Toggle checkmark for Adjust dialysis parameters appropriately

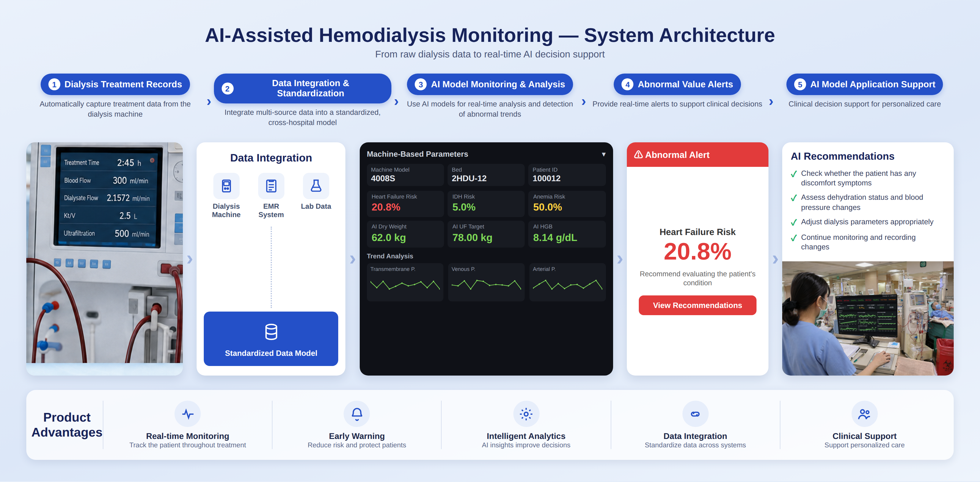click(794, 222)
